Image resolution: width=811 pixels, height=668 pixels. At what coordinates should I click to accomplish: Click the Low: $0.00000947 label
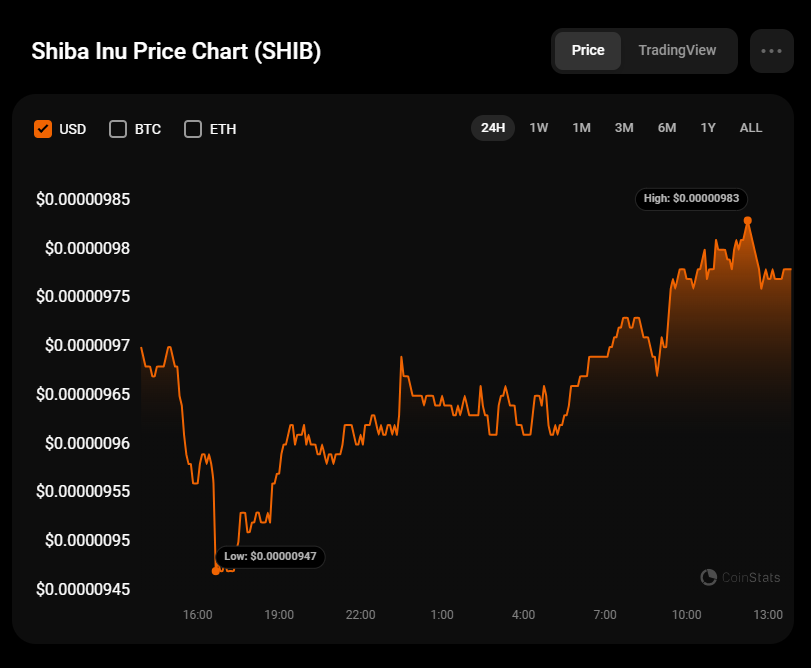(x=270, y=556)
